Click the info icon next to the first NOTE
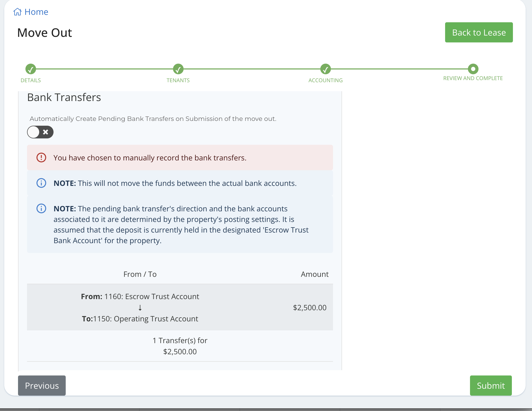The width and height of the screenshot is (532, 411). [x=41, y=183]
